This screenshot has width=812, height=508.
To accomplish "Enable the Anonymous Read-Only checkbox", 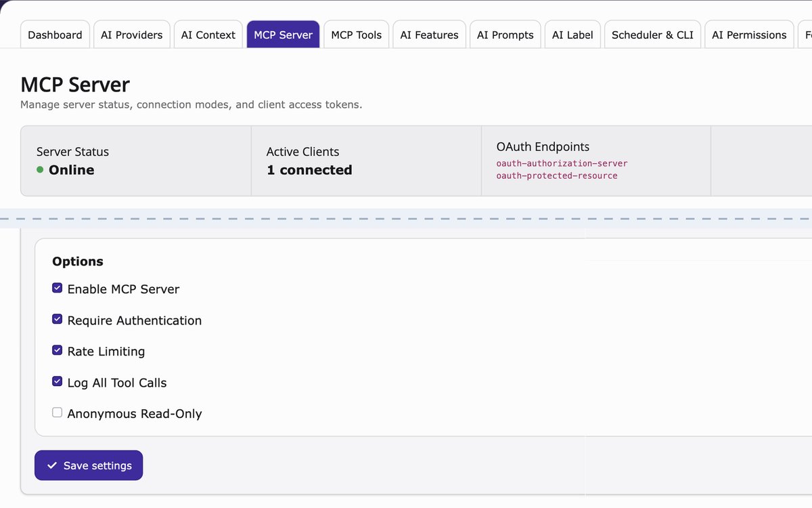I will (58, 412).
